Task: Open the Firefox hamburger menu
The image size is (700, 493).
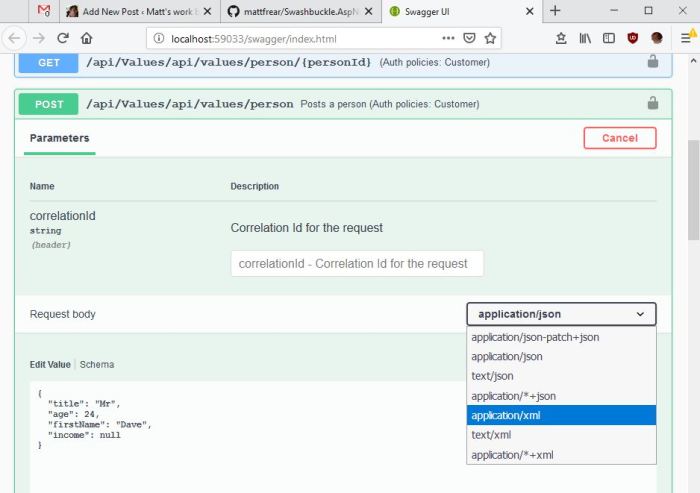Action: pos(683,38)
